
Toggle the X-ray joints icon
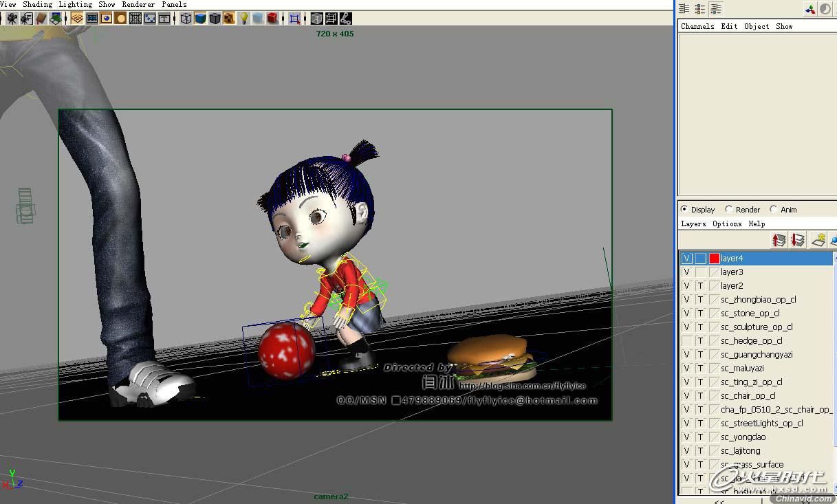pyautogui.click(x=345, y=19)
